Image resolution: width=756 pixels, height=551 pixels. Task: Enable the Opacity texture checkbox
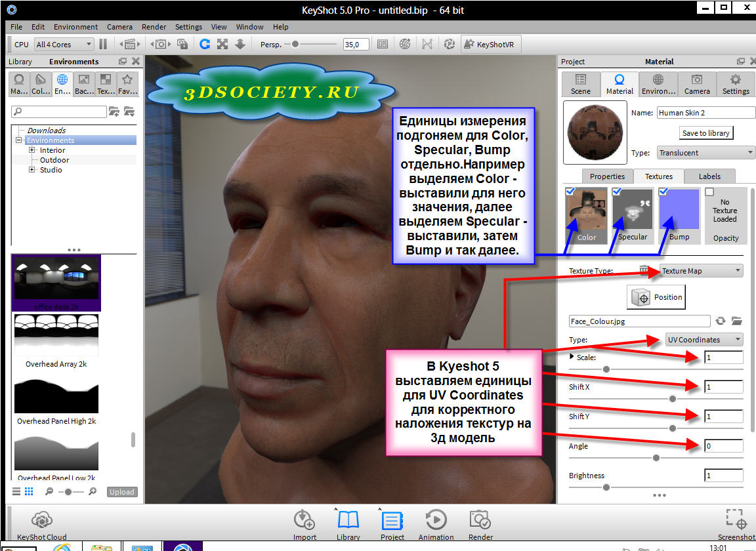[x=709, y=192]
